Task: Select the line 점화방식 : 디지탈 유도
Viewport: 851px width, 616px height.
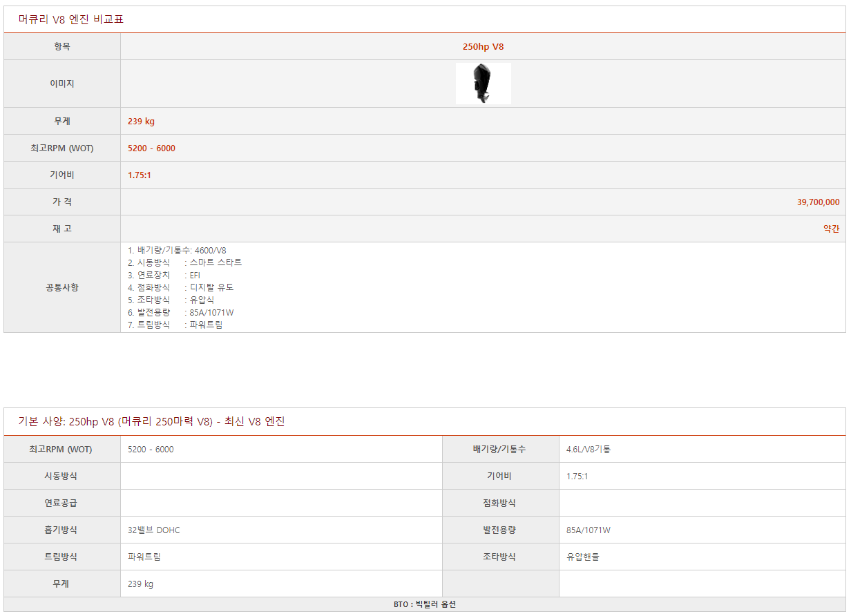Action: coord(181,287)
